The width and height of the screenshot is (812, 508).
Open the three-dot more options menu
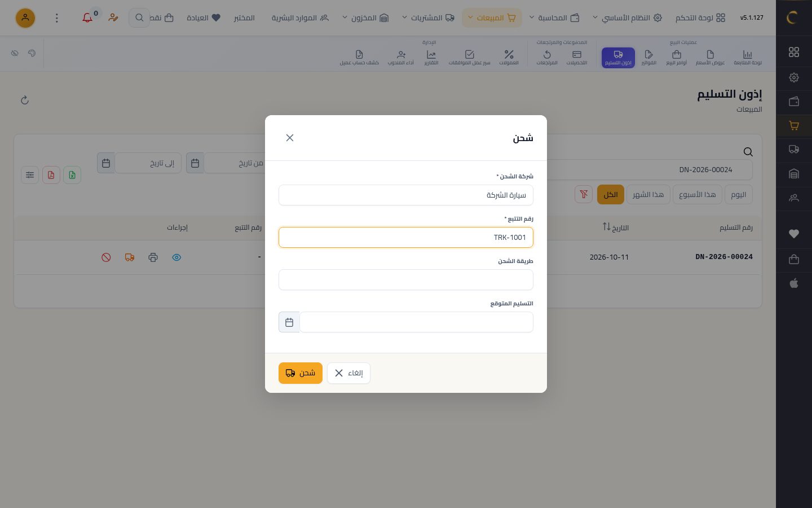56,18
